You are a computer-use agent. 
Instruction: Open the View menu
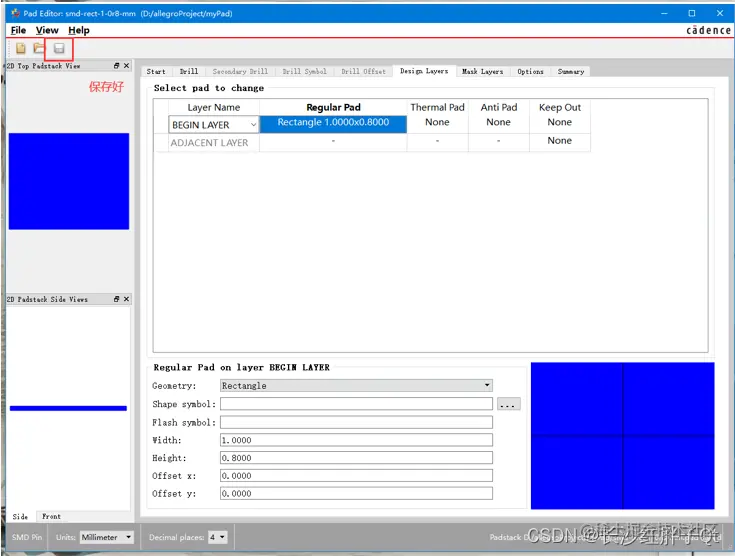[47, 30]
